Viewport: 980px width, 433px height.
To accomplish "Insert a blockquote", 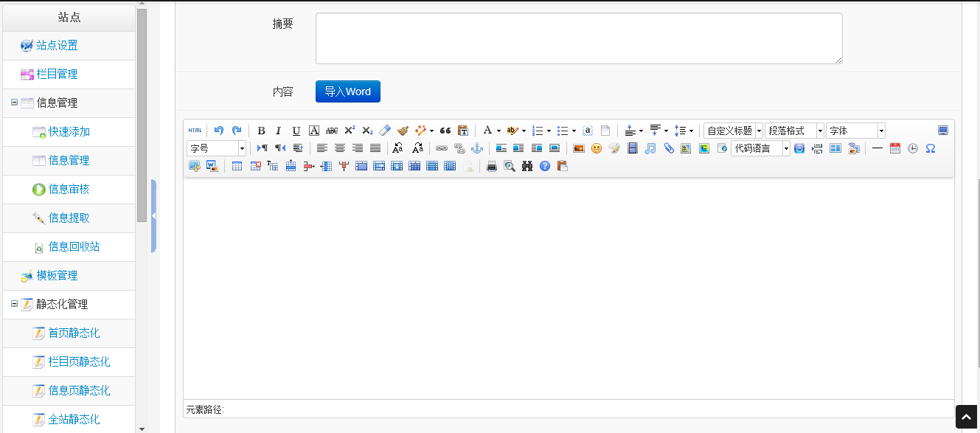I will 445,131.
